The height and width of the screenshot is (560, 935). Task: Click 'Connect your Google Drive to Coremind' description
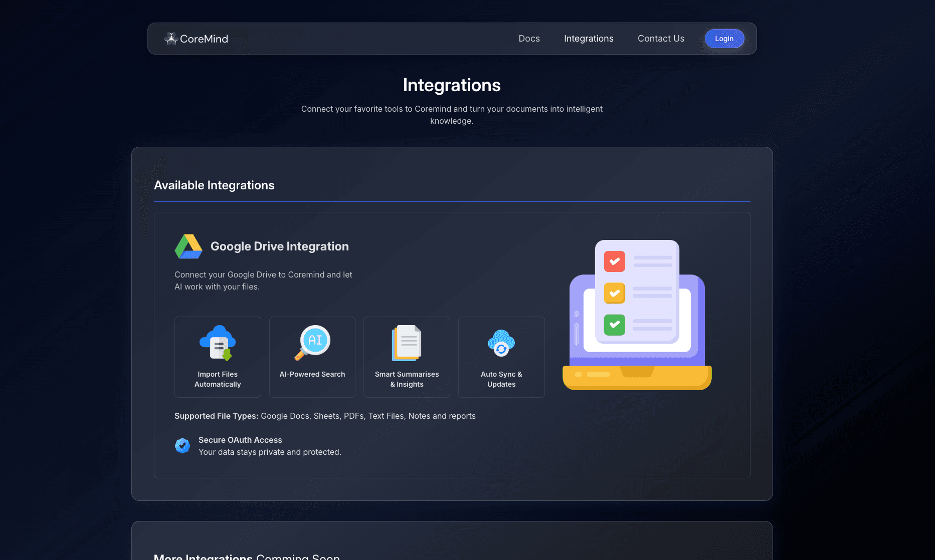(263, 281)
